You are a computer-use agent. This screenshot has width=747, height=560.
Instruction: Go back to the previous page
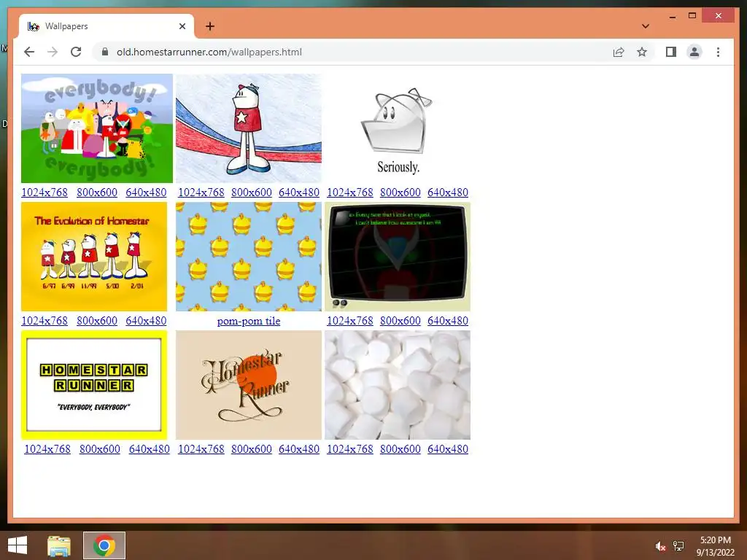coord(29,52)
